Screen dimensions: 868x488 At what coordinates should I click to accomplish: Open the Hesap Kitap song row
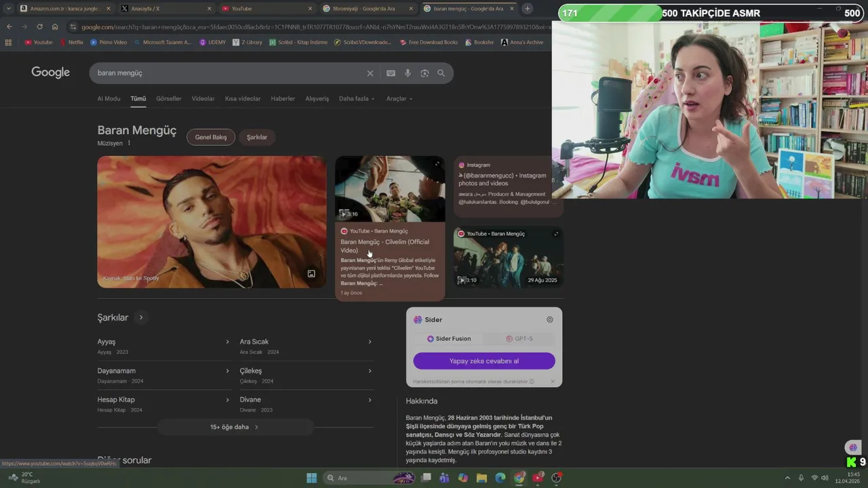click(163, 405)
